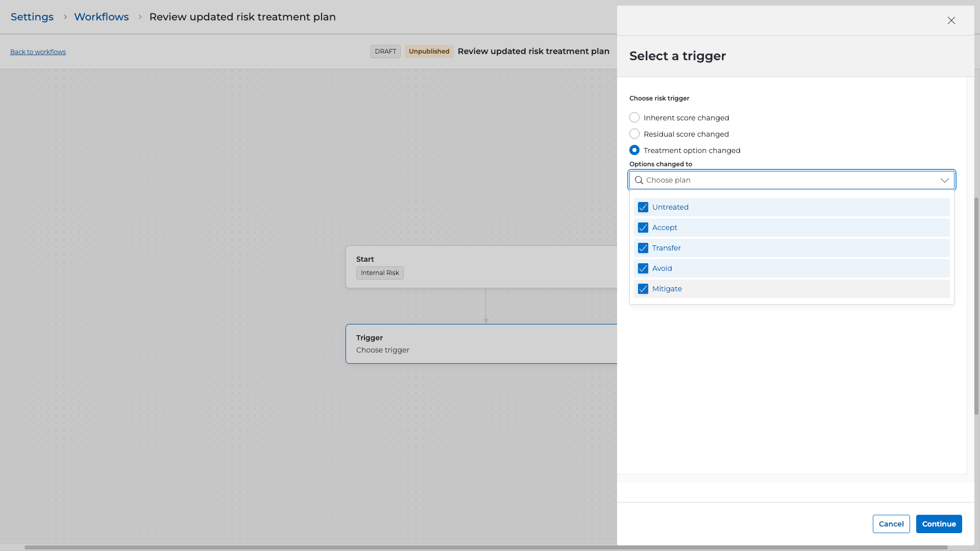Select Treatment option changed radio button
This screenshot has width=980, height=551.
(x=634, y=151)
